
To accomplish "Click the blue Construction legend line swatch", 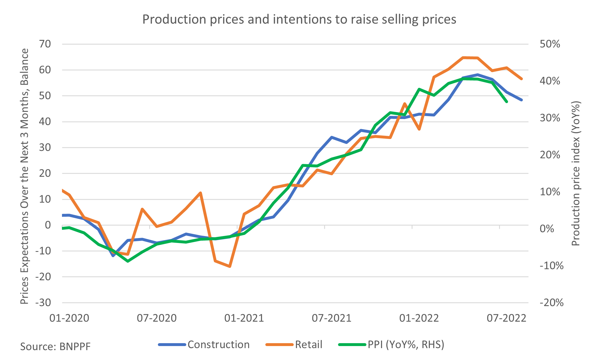I will [x=172, y=345].
